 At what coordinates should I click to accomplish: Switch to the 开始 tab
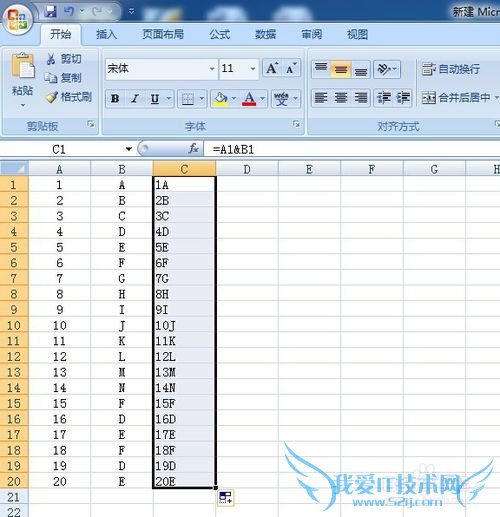click(x=60, y=34)
